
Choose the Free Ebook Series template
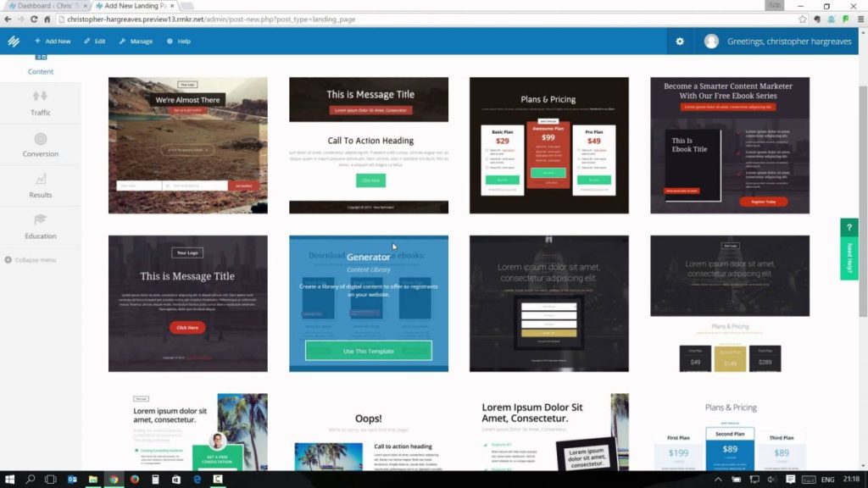tap(730, 146)
